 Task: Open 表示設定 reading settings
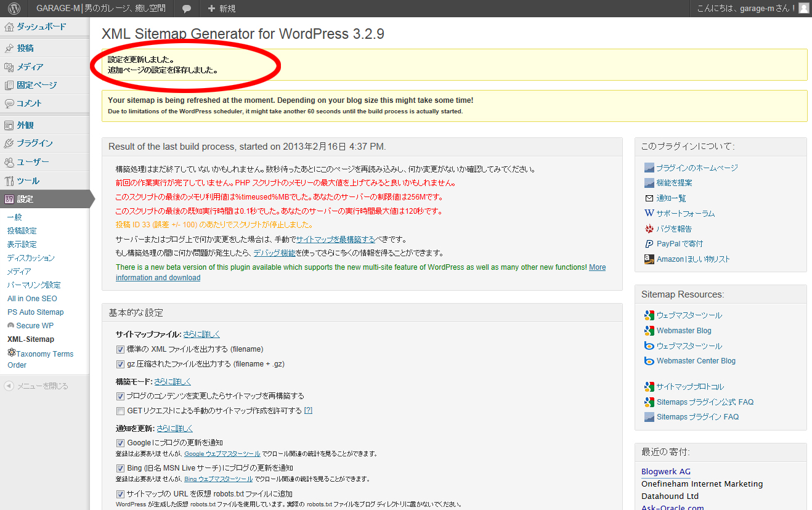tap(22, 245)
